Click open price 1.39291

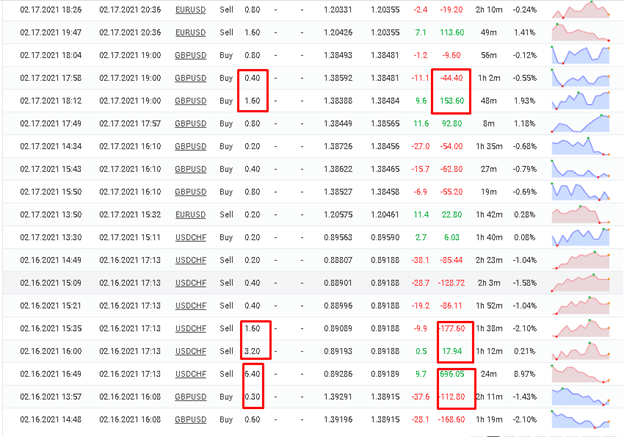point(338,397)
